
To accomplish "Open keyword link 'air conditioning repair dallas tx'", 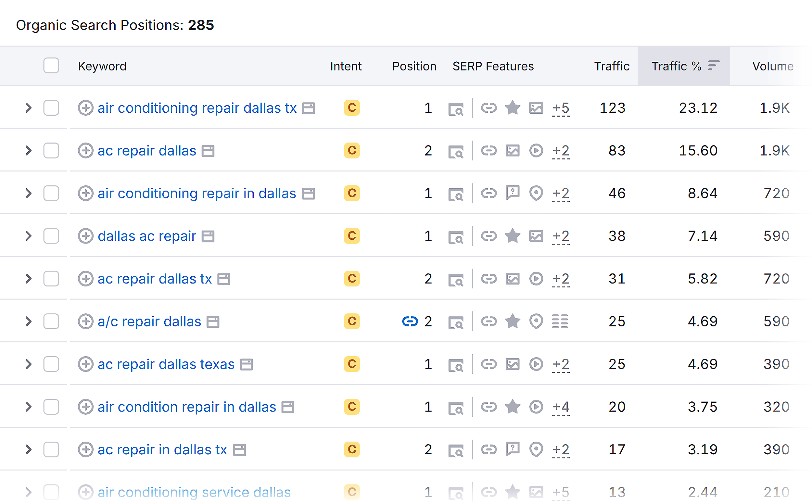I will (197, 108).
